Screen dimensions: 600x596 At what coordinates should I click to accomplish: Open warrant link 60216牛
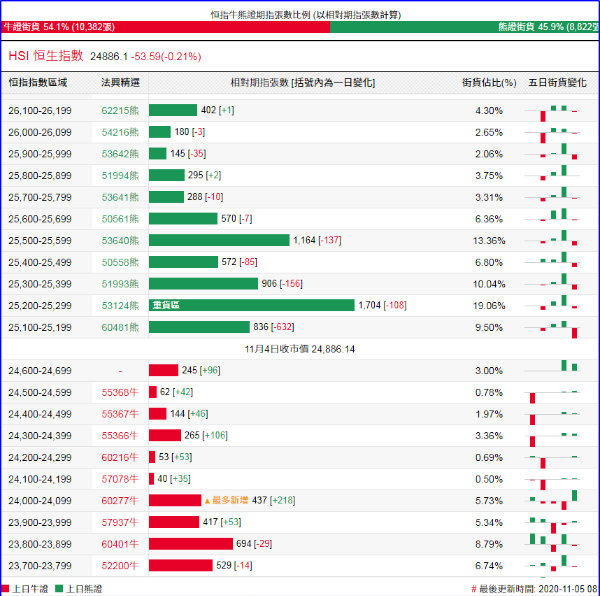coord(120,458)
